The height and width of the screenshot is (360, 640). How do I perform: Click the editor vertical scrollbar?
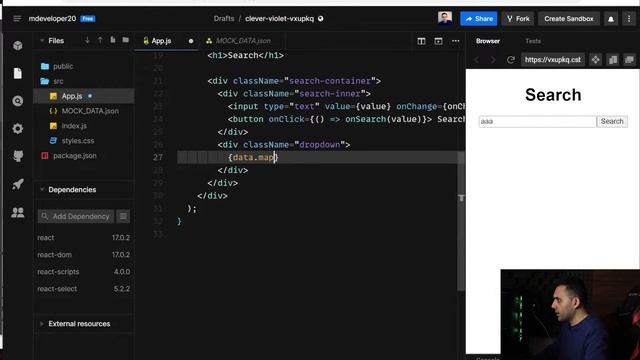tap(461, 220)
